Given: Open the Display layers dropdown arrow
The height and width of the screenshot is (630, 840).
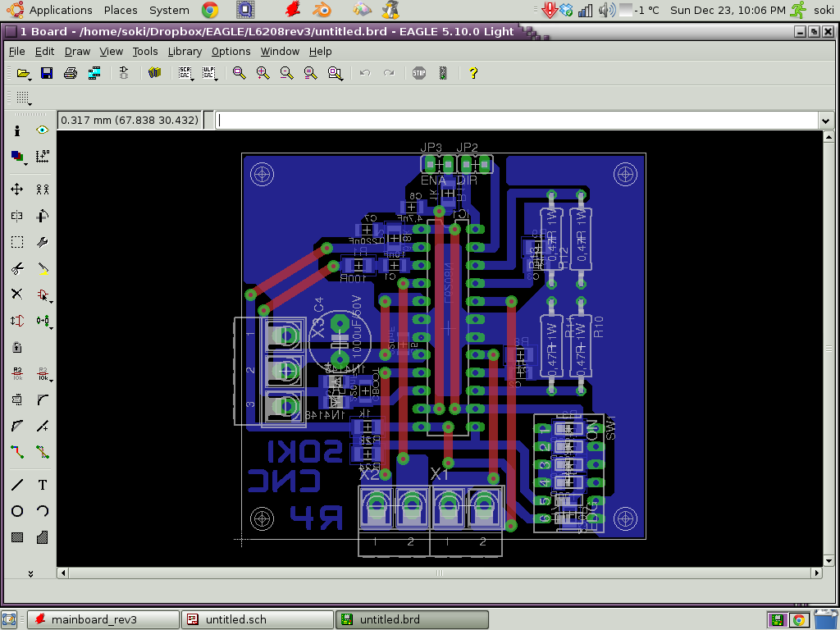Looking at the screenshot, I should (x=25, y=164).
